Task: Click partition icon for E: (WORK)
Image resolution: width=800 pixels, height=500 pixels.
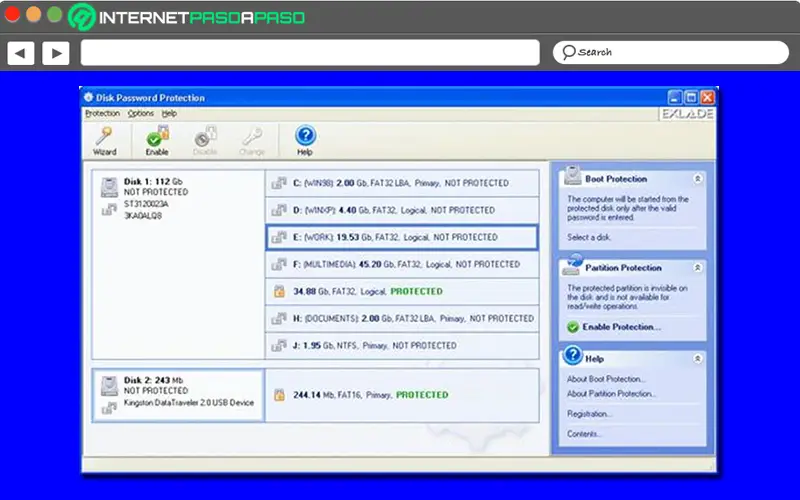Action: coord(279,237)
